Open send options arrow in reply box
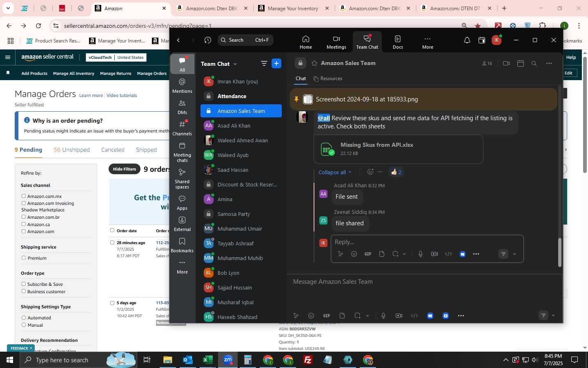Image resolution: width=588 pixels, height=368 pixels. tap(514, 254)
